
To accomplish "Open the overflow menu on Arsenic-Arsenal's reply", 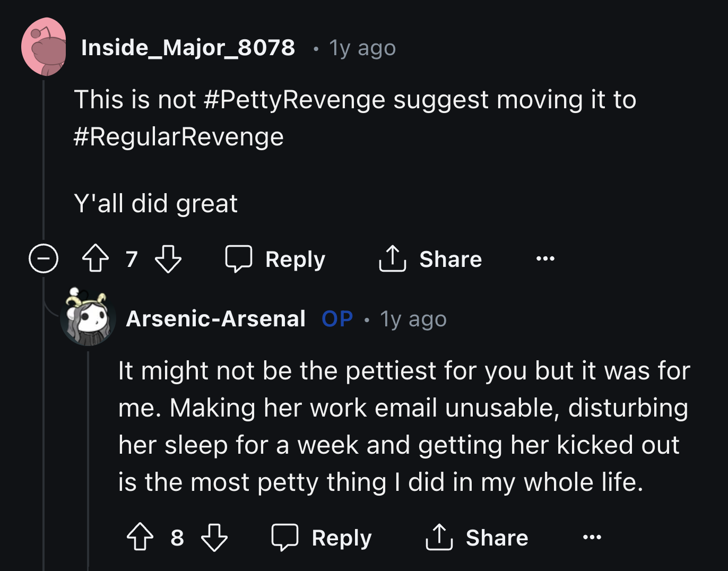I will [x=591, y=537].
